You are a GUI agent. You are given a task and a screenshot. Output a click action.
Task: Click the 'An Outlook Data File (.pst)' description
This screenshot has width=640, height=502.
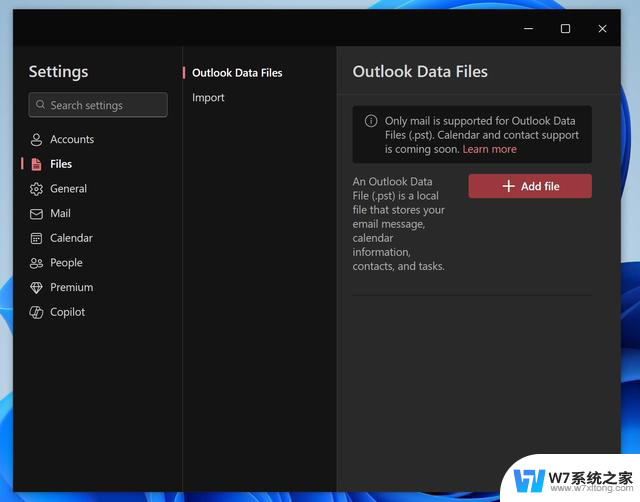pyautogui.click(x=399, y=224)
